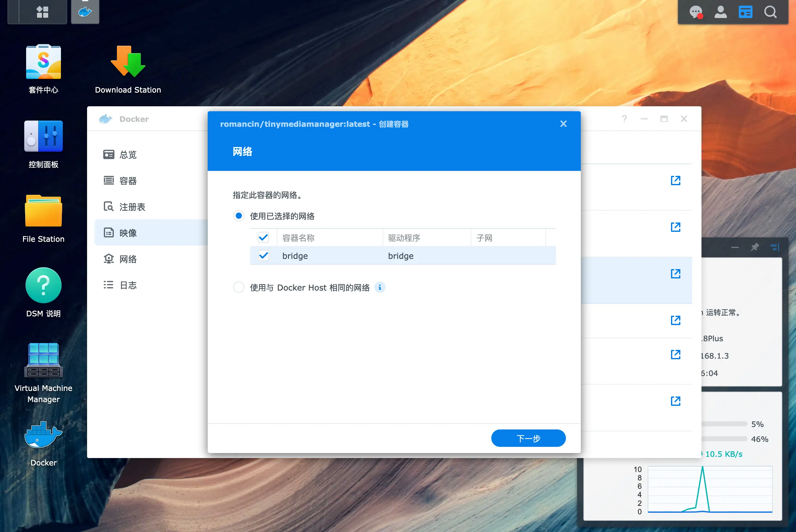Go to 注册表 (Registry) in Docker sidebar

tap(151, 207)
